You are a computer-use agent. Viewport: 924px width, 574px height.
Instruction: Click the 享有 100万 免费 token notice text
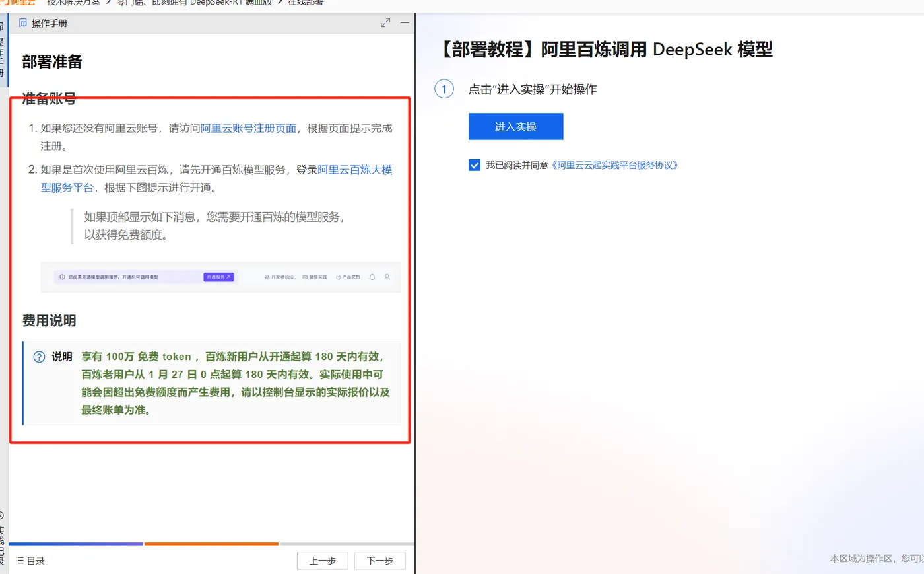pos(236,383)
